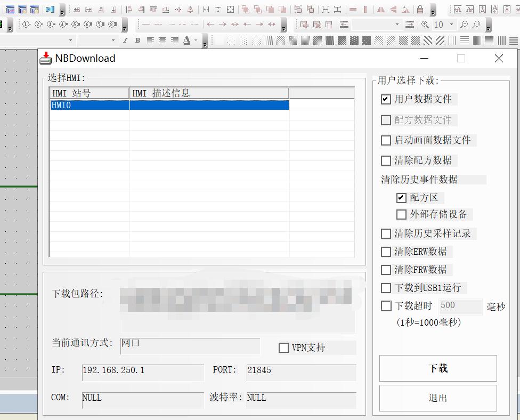The height and width of the screenshot is (420, 520).
Task: Click the make same size icon
Action: [x=231, y=10]
